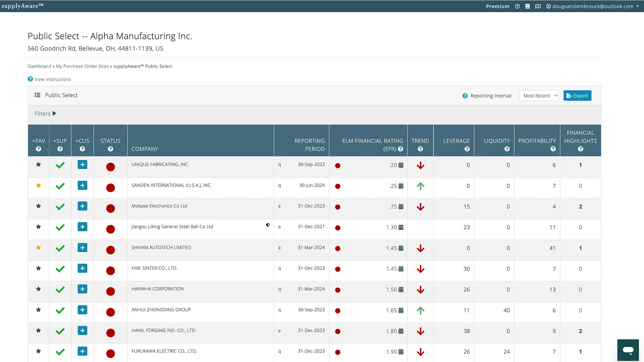644x362 pixels.
Task: Click the book icon in top bar
Action: click(528, 6)
